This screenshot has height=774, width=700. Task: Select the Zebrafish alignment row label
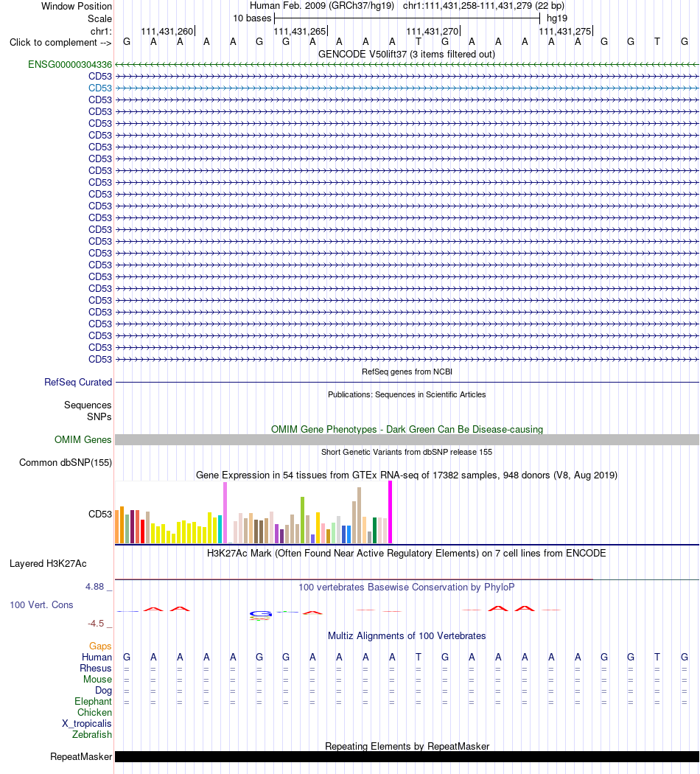tap(92, 734)
